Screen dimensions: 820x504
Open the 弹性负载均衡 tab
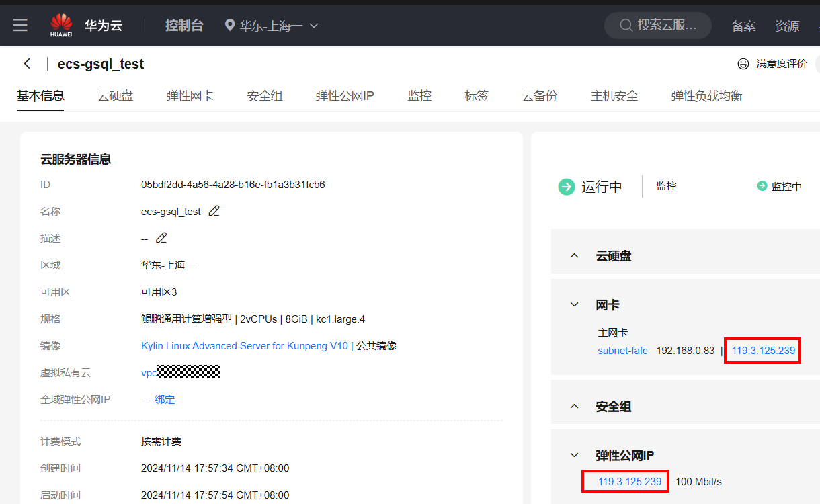coord(706,96)
